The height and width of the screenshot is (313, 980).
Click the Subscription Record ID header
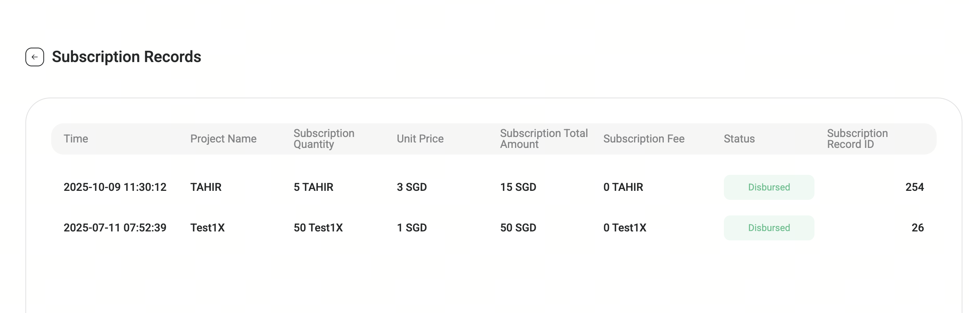click(x=857, y=139)
